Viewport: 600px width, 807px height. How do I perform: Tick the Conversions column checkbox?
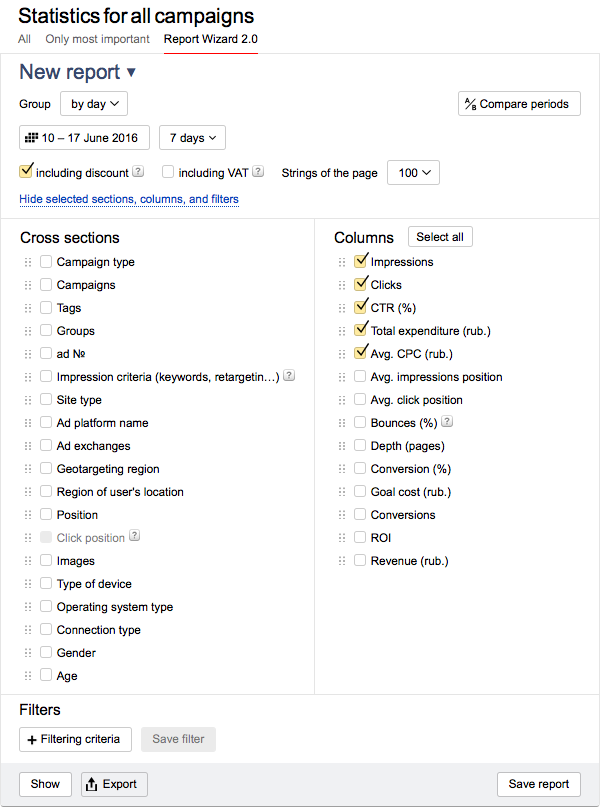click(x=360, y=515)
